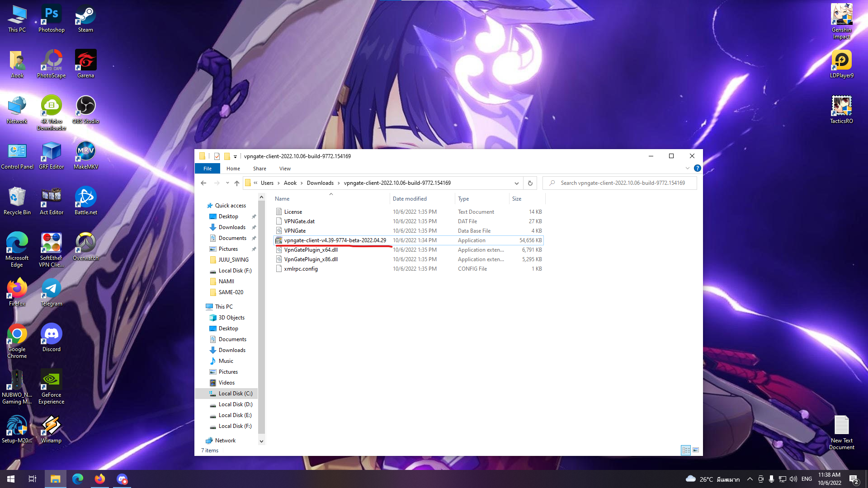
Task: Open the File ribbon tab
Action: click(208, 169)
